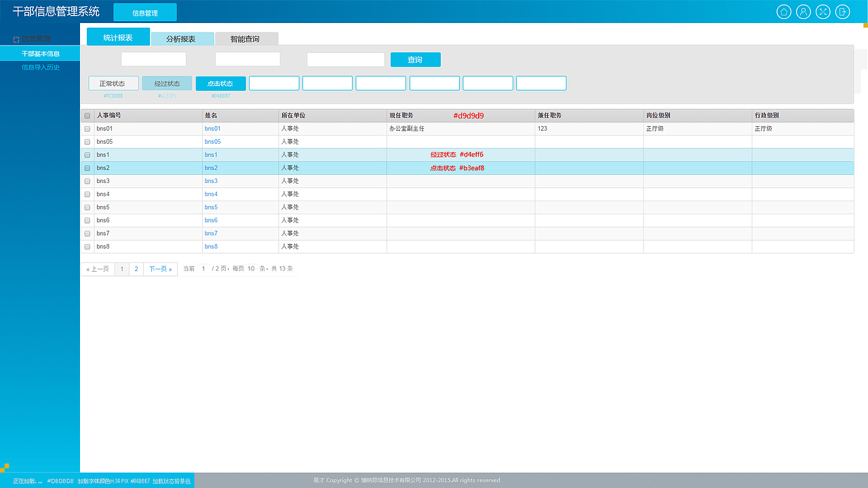
Task: Select 正厅级 in the 岗位级别 column
Action: (x=698, y=129)
